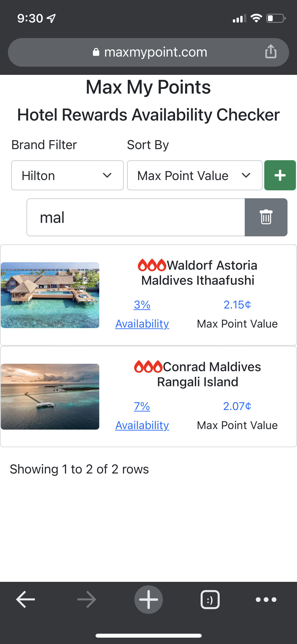
Task: Open the three-dot browser menu
Action: point(266,599)
